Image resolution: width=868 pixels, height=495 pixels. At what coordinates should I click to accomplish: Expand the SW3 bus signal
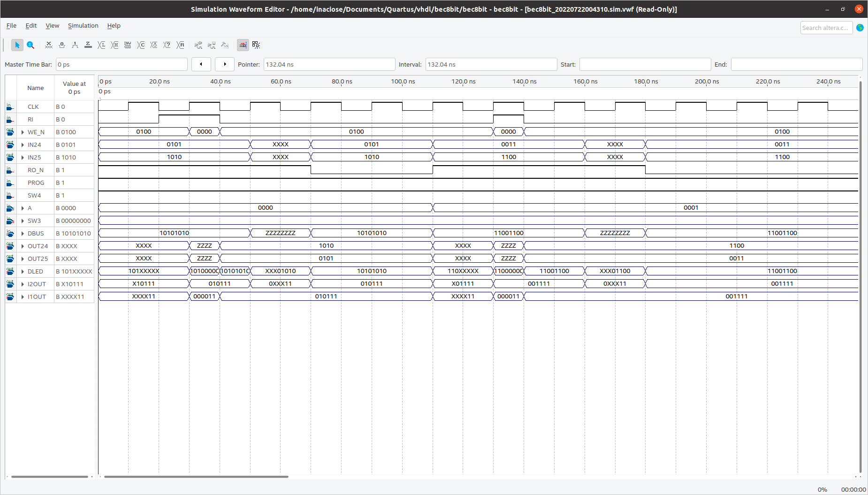click(x=23, y=221)
